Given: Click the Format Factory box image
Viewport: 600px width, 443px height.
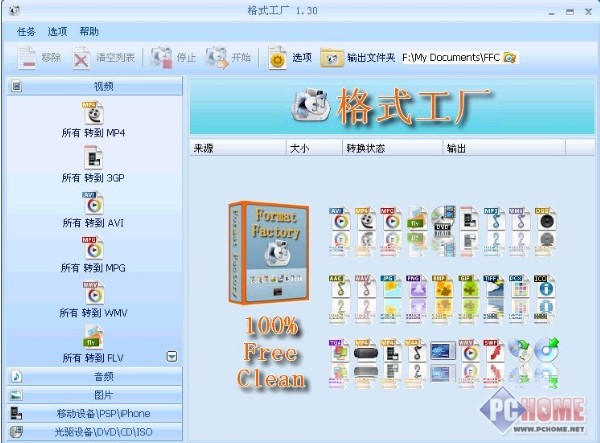Looking at the screenshot, I should click(269, 253).
